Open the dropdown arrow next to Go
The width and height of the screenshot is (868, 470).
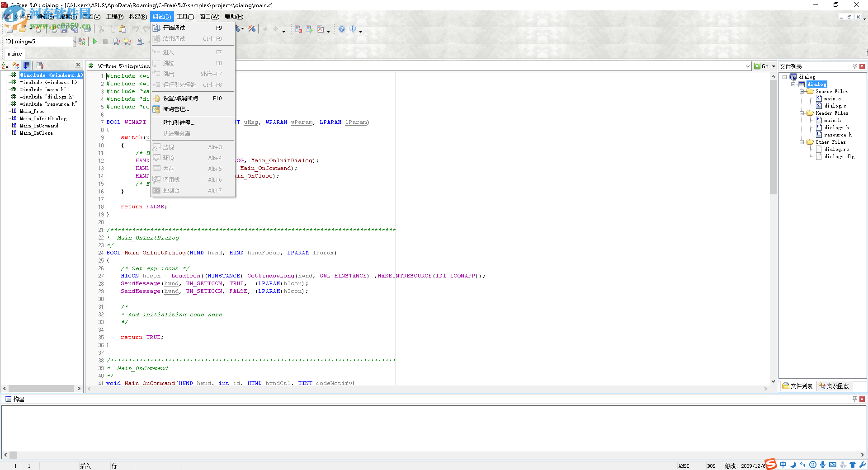tap(774, 66)
